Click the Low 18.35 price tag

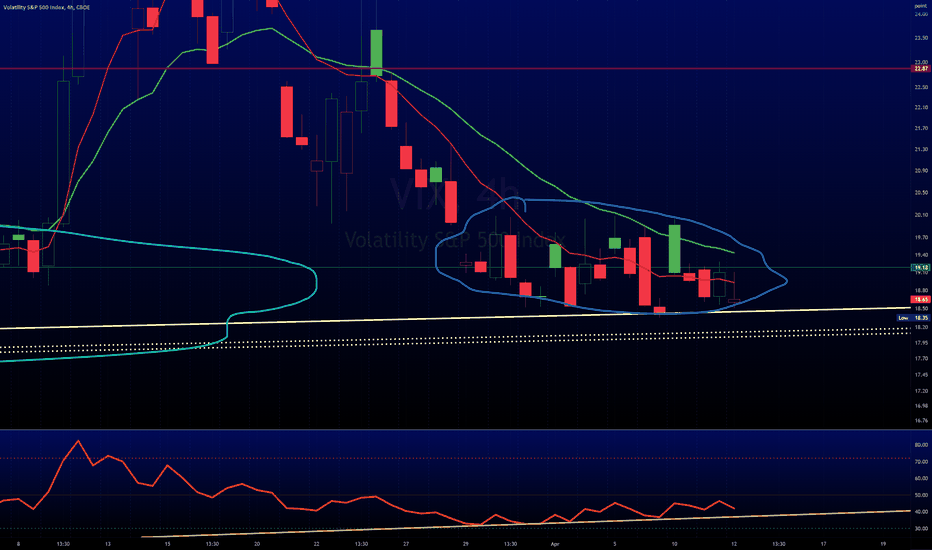(912, 318)
